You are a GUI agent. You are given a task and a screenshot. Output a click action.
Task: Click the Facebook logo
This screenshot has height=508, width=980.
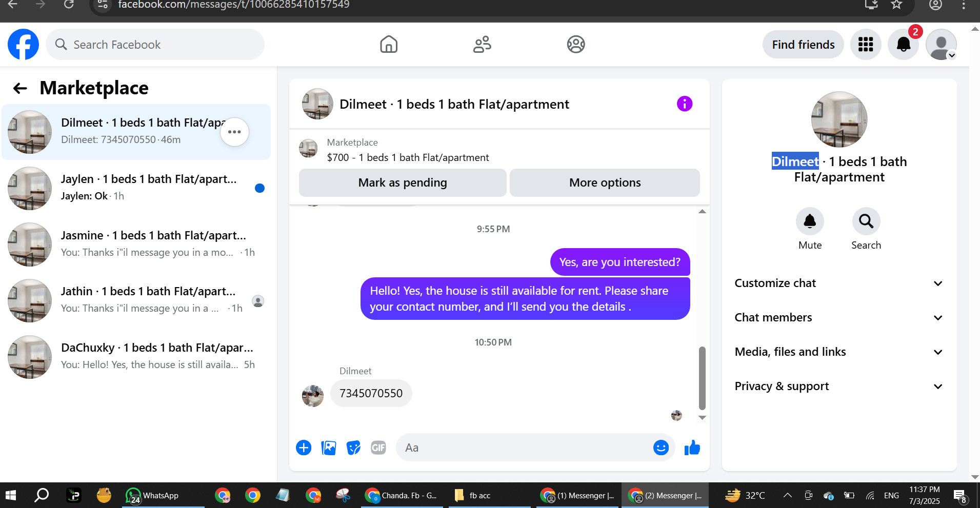point(23,45)
